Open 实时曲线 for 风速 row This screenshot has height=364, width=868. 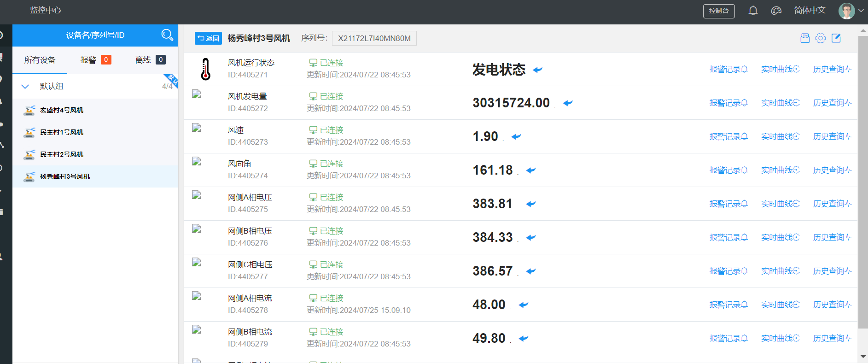(x=780, y=136)
